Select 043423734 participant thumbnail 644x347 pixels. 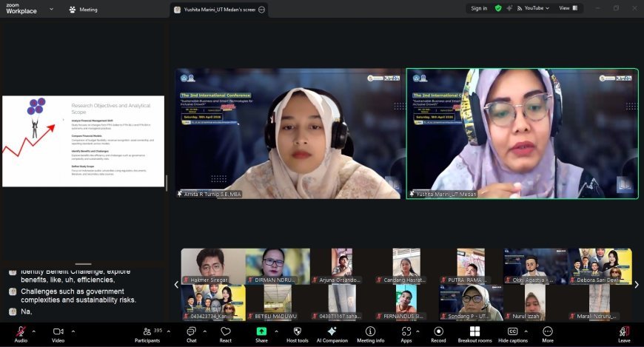click(x=214, y=303)
